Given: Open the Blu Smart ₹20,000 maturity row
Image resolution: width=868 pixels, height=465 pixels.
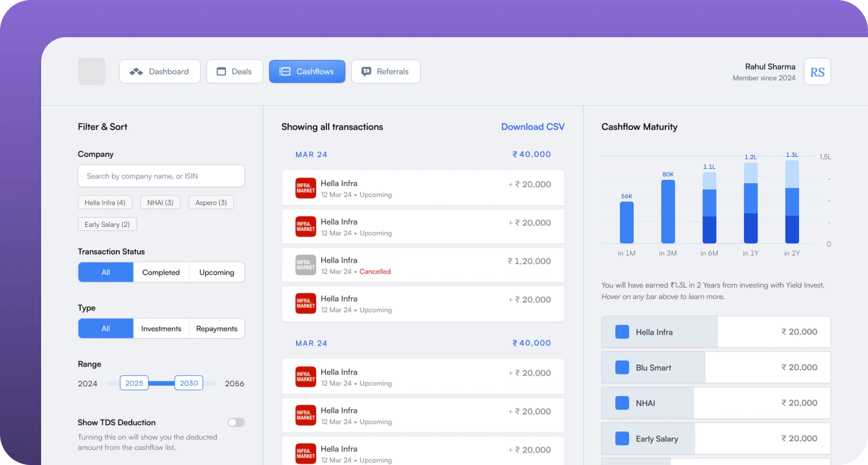Looking at the screenshot, I should (x=716, y=367).
